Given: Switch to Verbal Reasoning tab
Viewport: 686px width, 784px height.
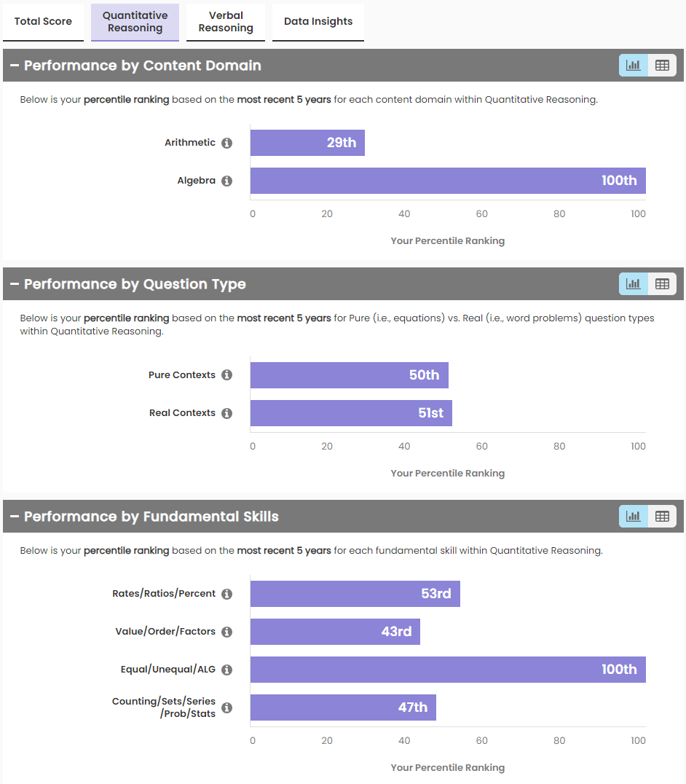Looking at the screenshot, I should (226, 22).
